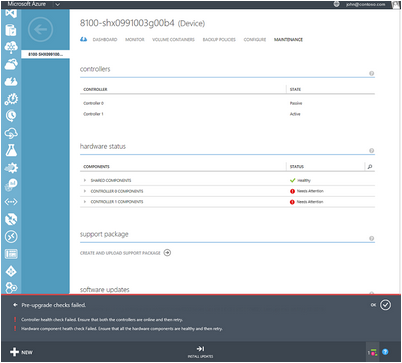Open the cloud with lightning bolt icon
Image resolution: width=402 pixels, height=363 pixels.
(11, 81)
